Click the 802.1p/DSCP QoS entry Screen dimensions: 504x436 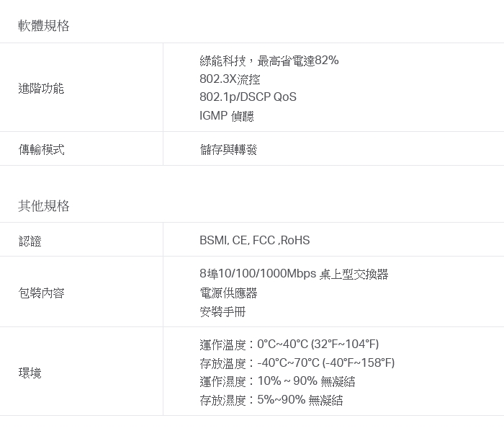[248, 97]
